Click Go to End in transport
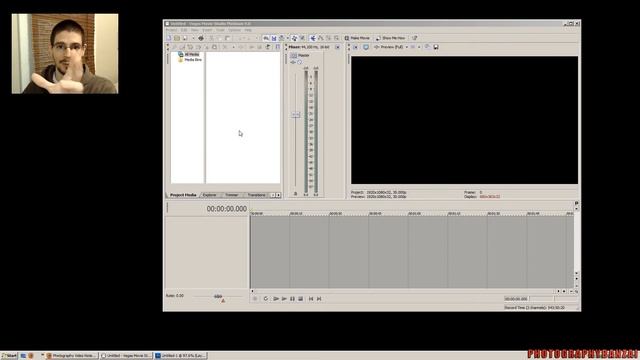This screenshot has width=640, height=360. 319,299
